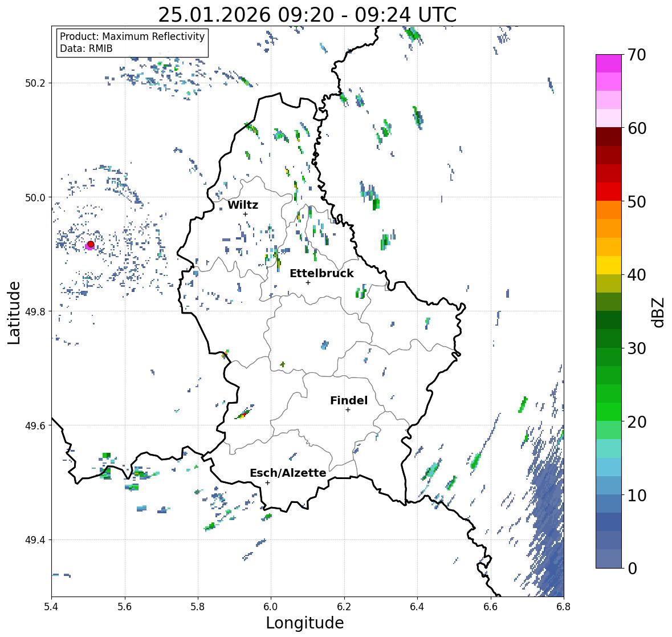Click the 50.2 latitude tick label
This screenshot has width=672, height=637.
(35, 83)
